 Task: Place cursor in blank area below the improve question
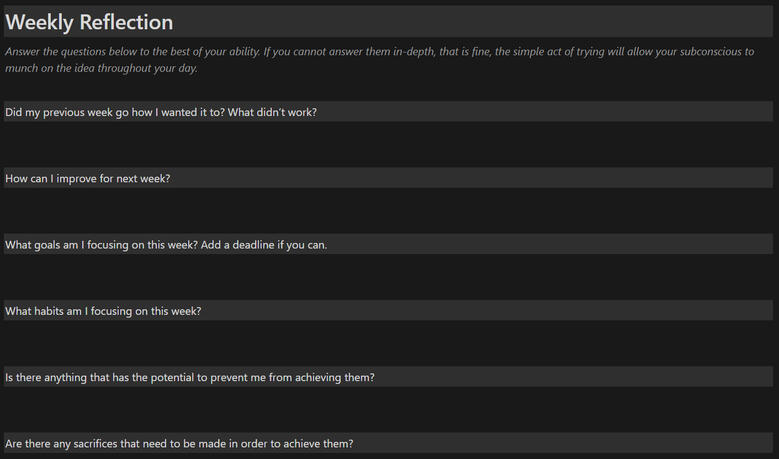(x=389, y=210)
